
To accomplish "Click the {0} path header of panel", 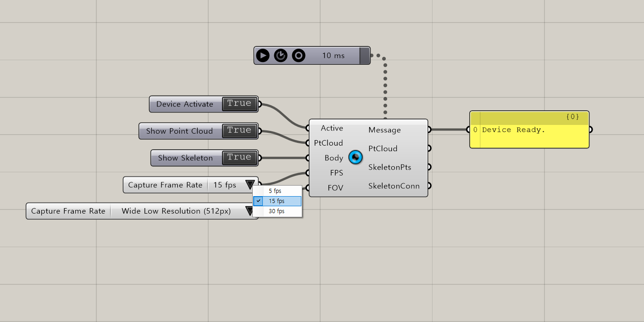I will tap(572, 117).
